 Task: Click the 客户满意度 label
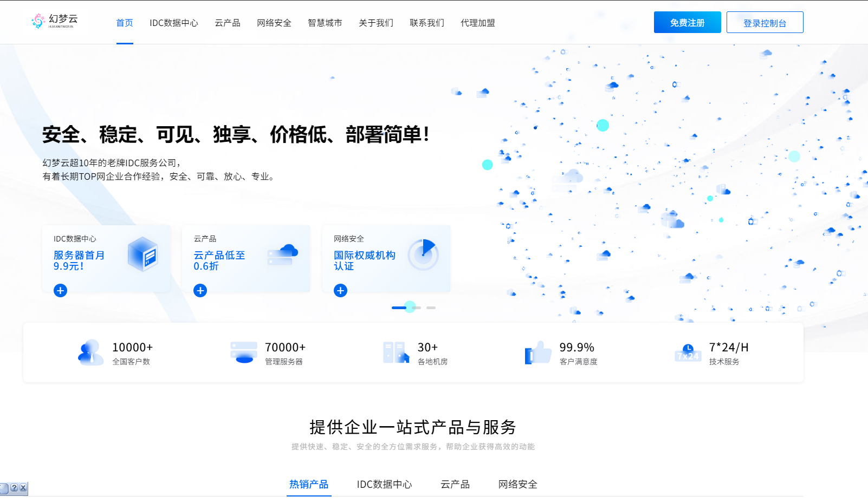(x=579, y=362)
